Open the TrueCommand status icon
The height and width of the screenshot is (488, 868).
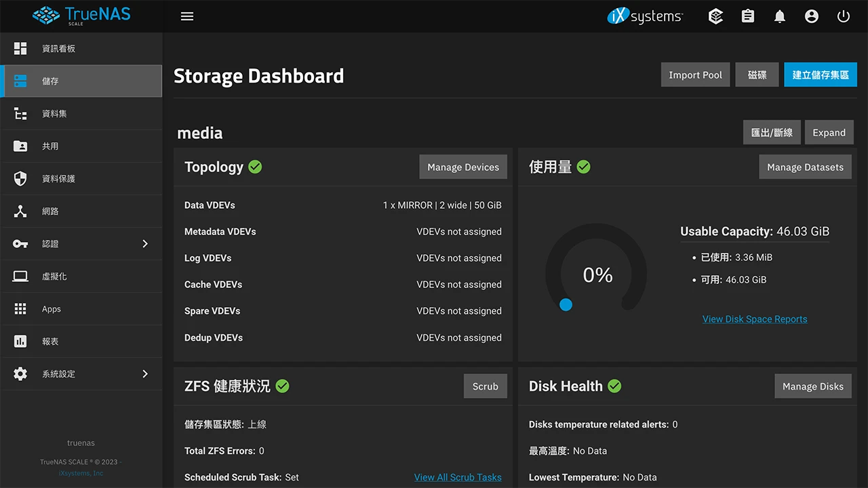pos(715,16)
